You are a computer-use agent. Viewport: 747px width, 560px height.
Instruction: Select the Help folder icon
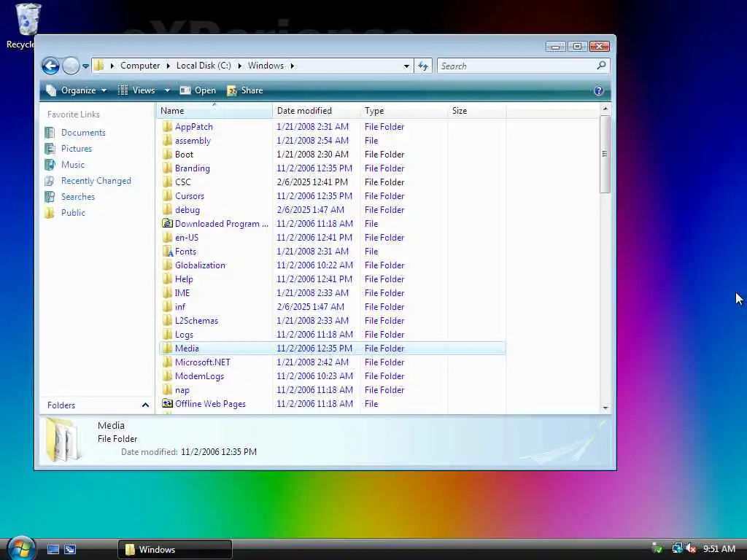(x=167, y=279)
